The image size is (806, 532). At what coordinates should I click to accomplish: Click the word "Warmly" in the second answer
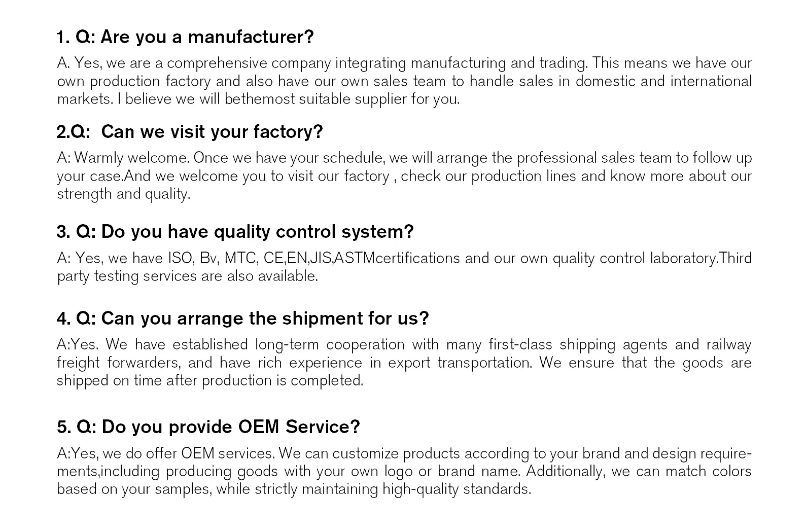pos(99,158)
